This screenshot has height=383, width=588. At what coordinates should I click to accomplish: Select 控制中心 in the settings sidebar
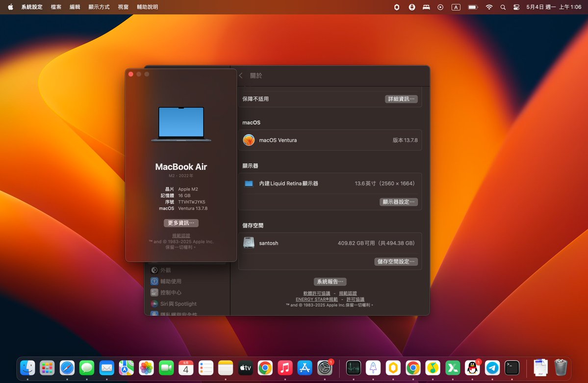tap(166, 293)
